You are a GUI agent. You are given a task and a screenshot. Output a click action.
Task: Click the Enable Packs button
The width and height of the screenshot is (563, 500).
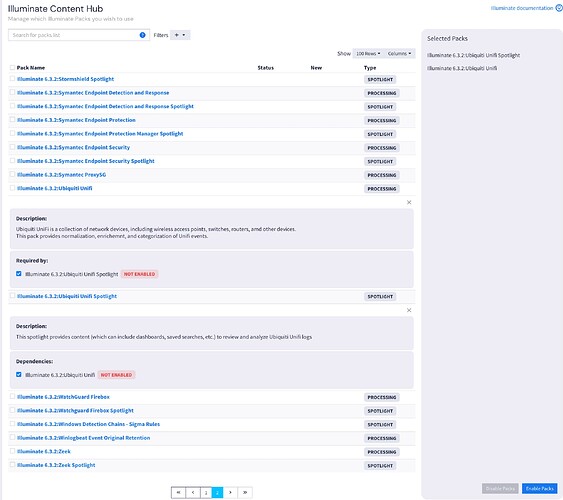tap(539, 489)
